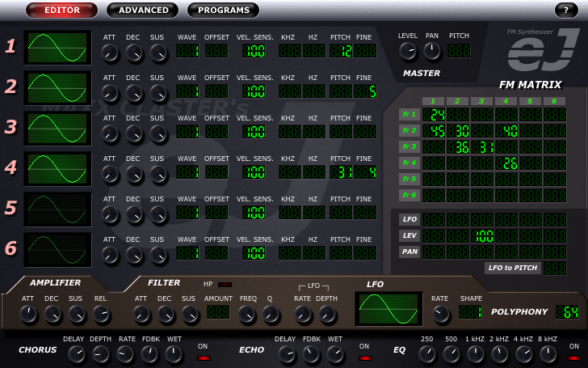Viewport: 588px width, 368px height.
Task: Toggle the Chorus ON switch
Action: 204,357
